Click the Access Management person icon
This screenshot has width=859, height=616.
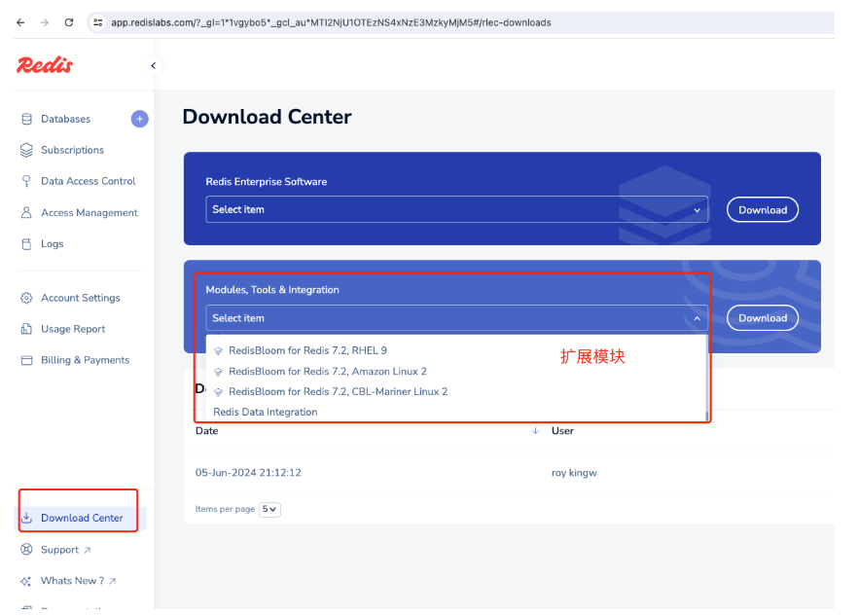pyautogui.click(x=26, y=213)
